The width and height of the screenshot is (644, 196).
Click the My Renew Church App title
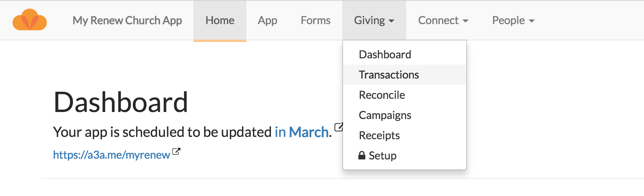(x=127, y=20)
